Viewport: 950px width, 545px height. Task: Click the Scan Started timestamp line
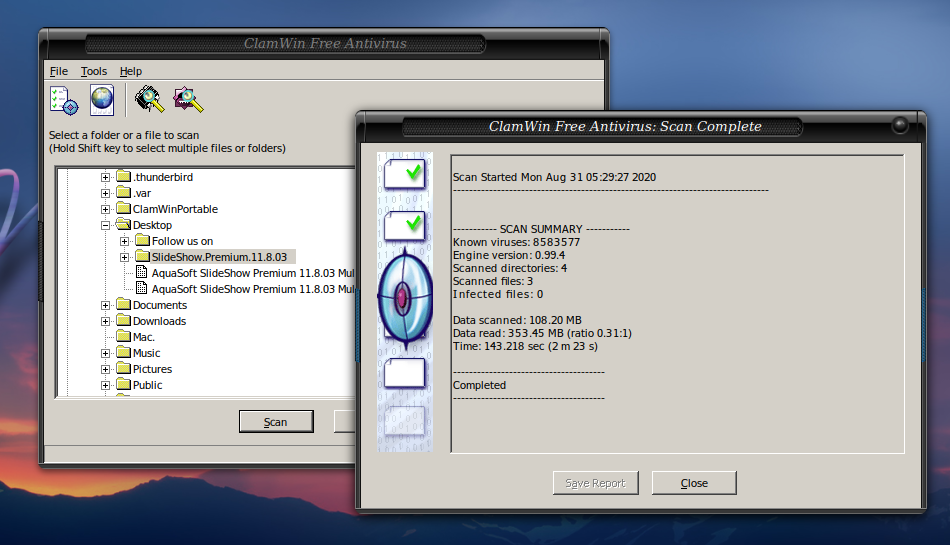pos(554,177)
